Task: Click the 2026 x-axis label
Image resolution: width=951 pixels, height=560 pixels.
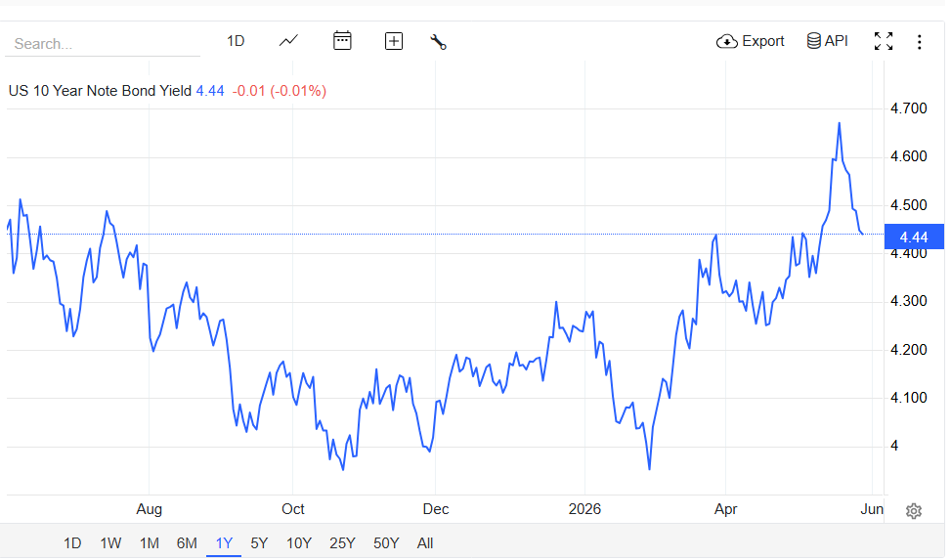Action: (584, 509)
